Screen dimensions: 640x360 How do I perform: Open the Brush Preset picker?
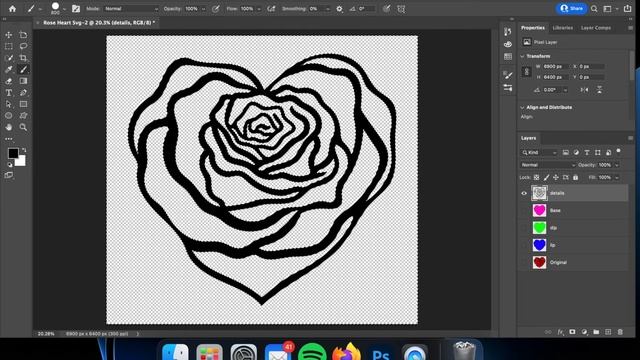pos(64,9)
